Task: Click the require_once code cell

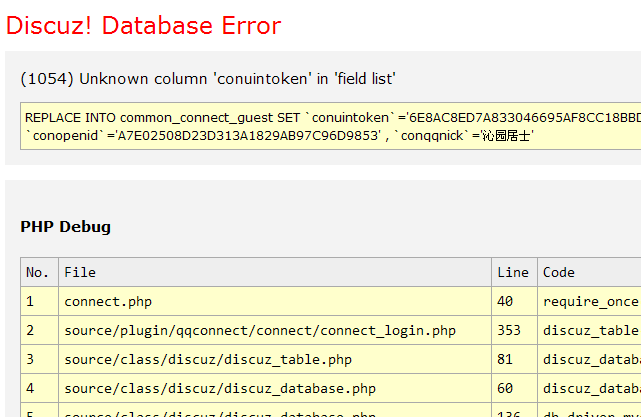Action: point(590,301)
